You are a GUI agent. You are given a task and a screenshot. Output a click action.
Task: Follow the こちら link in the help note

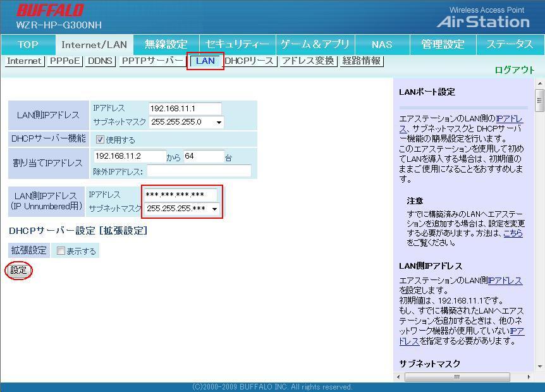point(513,233)
